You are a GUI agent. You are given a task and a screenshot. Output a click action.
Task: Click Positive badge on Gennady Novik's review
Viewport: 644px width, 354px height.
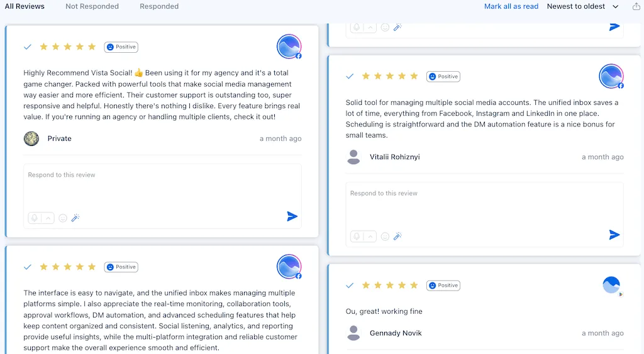[443, 285]
